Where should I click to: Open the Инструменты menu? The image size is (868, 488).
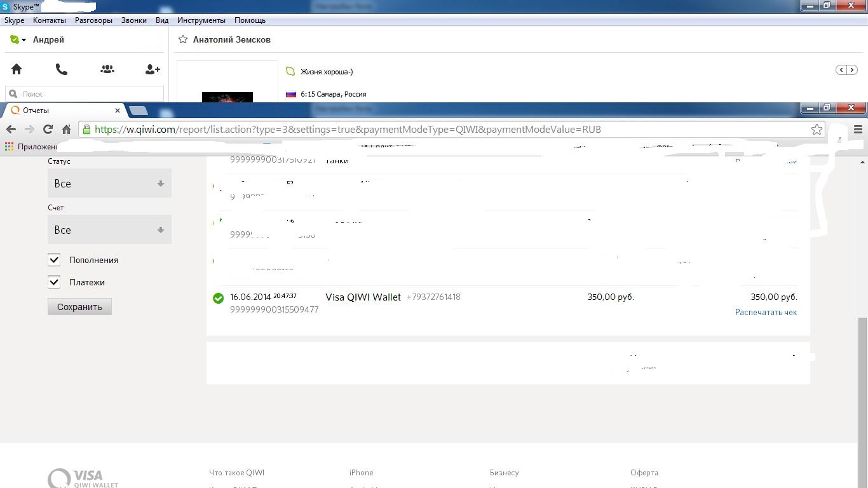201,20
